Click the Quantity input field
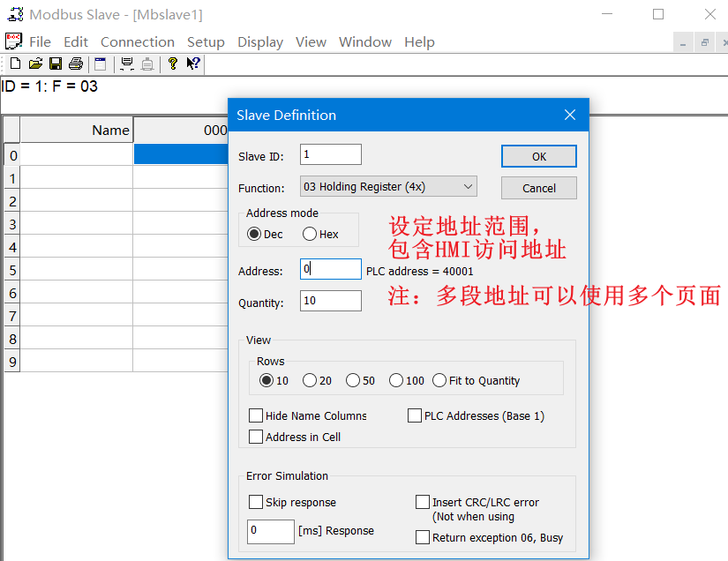 [331, 301]
